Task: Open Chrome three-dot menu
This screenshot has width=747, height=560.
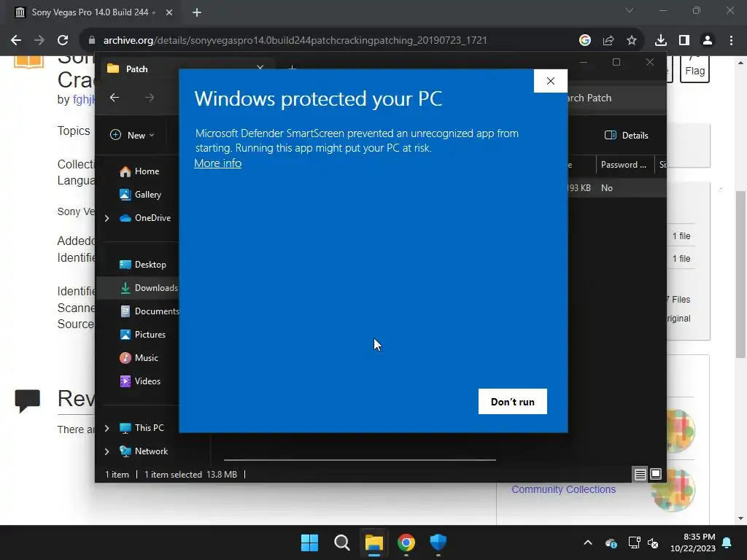Action: point(731,41)
